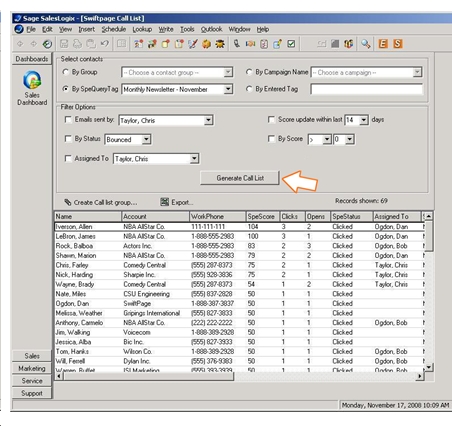The height and width of the screenshot is (426, 452).
Task: Select the By Group radio button
Action: pos(66,72)
